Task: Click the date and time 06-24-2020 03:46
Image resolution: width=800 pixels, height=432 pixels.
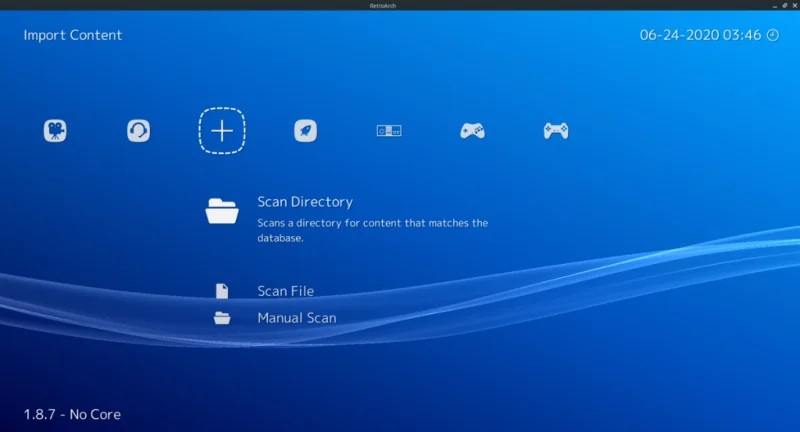Action: pos(701,35)
